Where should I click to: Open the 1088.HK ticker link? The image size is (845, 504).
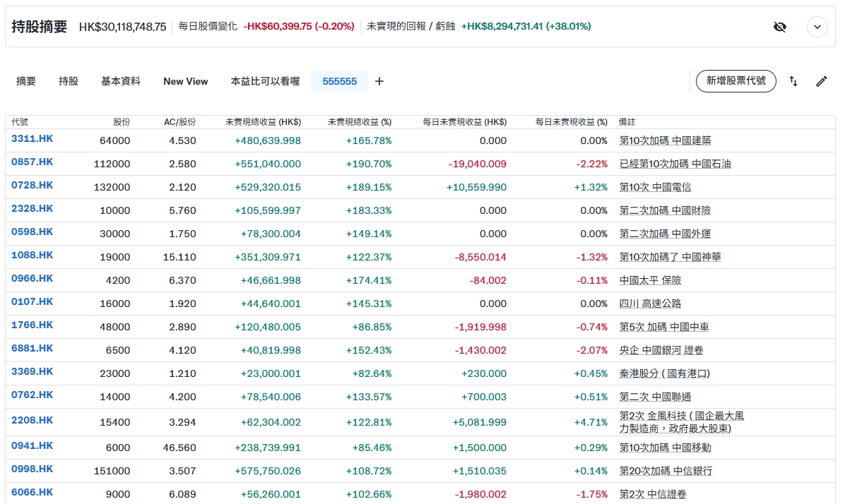(32, 256)
